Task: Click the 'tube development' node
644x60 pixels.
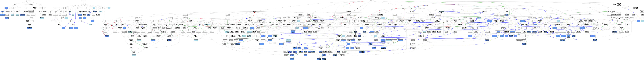Action: [x=496, y=15]
